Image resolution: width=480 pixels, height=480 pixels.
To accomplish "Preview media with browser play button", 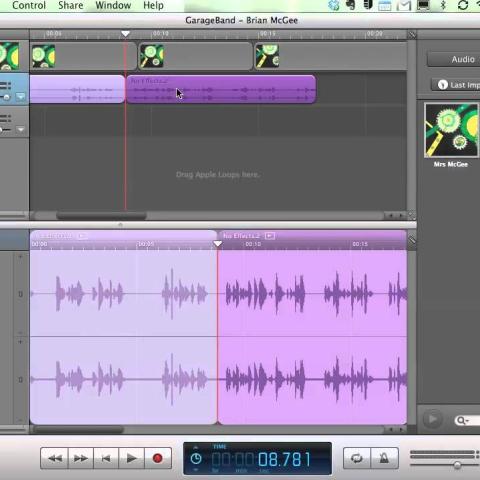I will 432,419.
